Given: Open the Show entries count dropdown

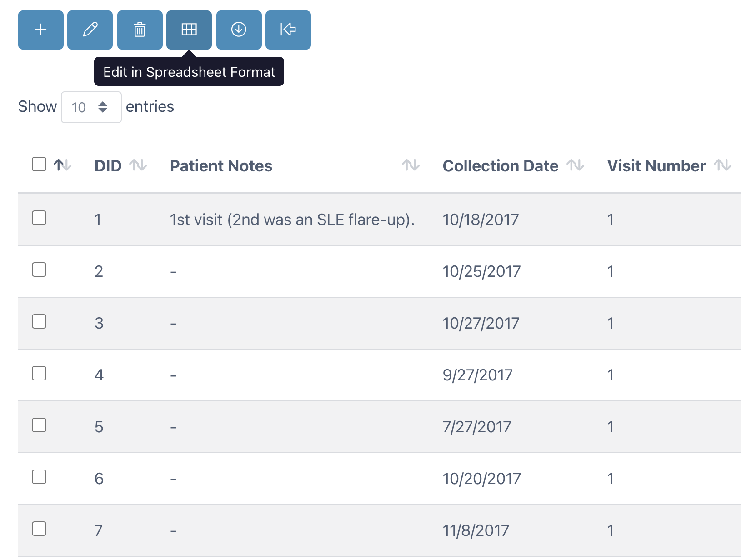Looking at the screenshot, I should tap(91, 107).
